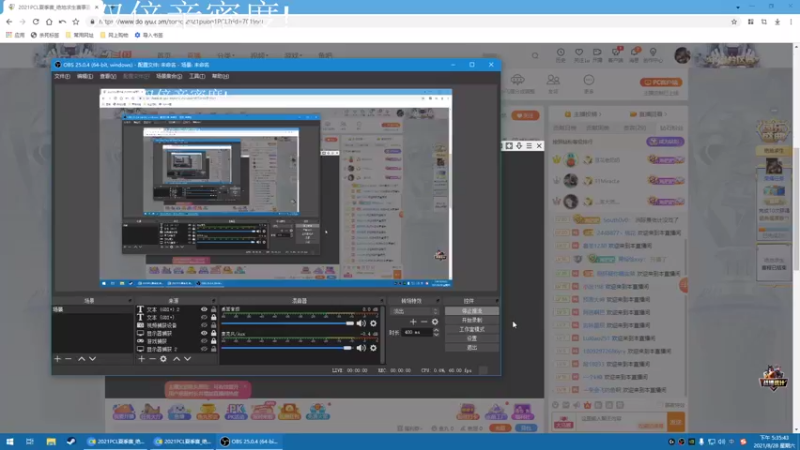Toggle visibility of second text source
Viewport: 800px width, 450px height.
tap(204, 317)
